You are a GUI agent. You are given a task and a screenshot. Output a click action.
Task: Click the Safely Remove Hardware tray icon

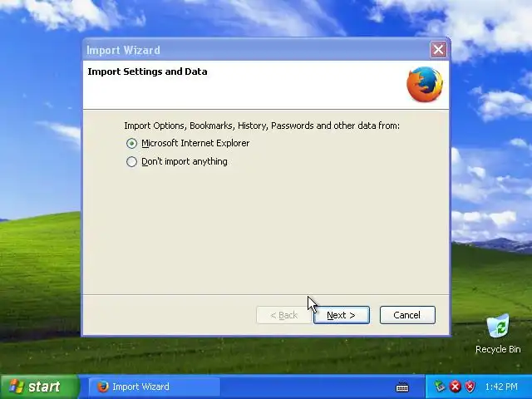point(440,387)
